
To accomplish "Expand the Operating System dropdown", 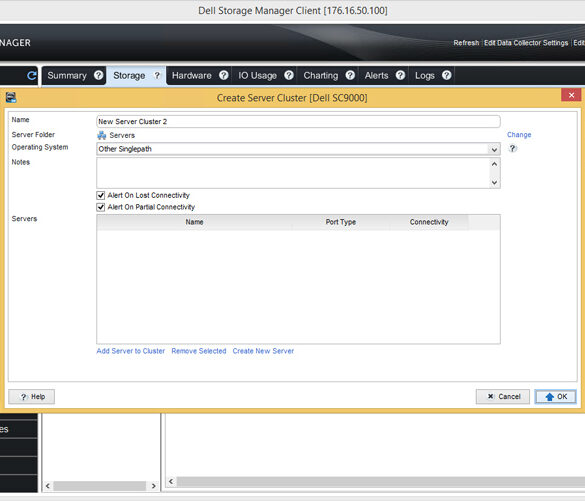I will click(x=494, y=149).
